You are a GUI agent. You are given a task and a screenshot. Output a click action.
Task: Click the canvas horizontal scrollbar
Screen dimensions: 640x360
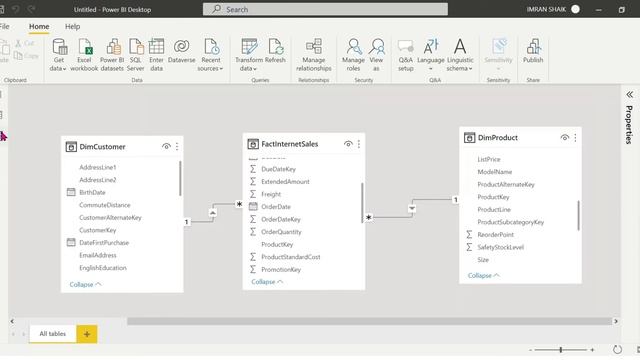[x=369, y=321]
